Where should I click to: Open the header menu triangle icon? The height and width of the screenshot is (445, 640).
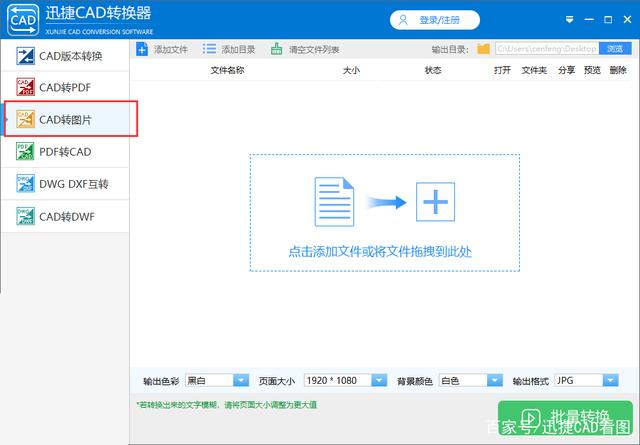[569, 20]
